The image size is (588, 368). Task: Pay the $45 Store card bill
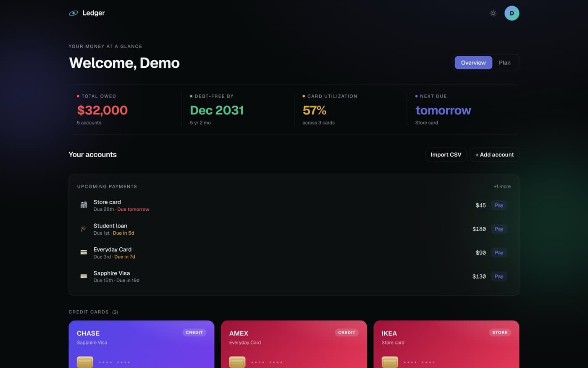[x=499, y=205]
